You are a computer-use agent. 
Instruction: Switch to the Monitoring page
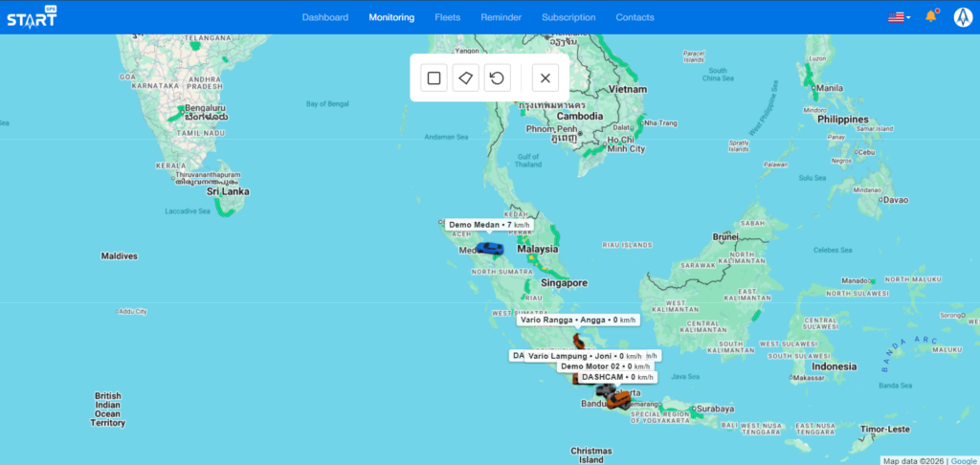click(391, 17)
